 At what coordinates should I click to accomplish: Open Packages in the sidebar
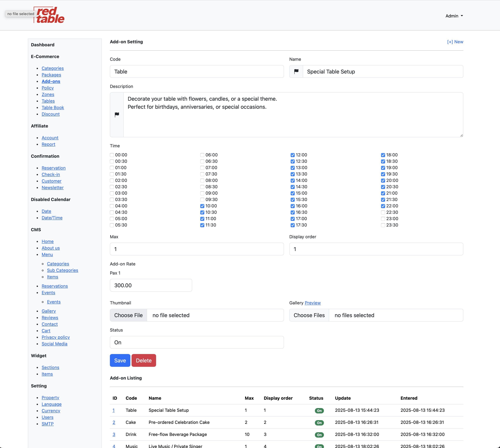(51, 75)
